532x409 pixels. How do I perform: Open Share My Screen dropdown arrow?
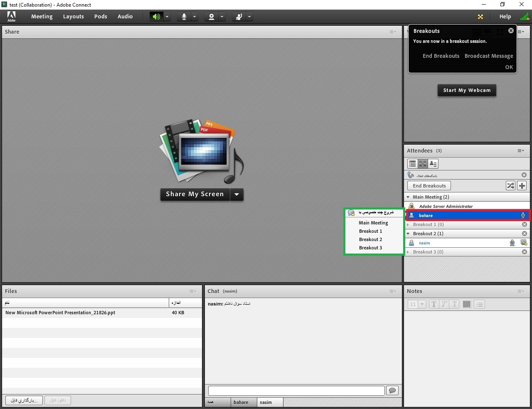(237, 194)
